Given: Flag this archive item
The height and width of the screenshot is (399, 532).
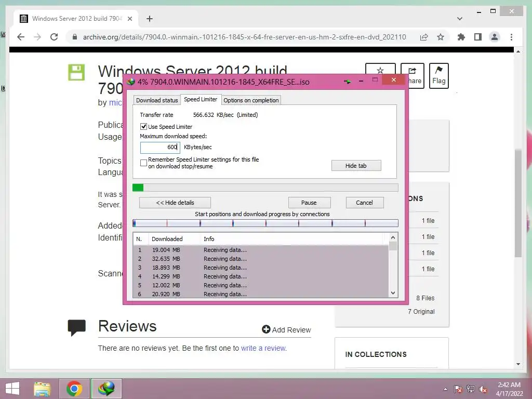Looking at the screenshot, I should [x=438, y=76].
